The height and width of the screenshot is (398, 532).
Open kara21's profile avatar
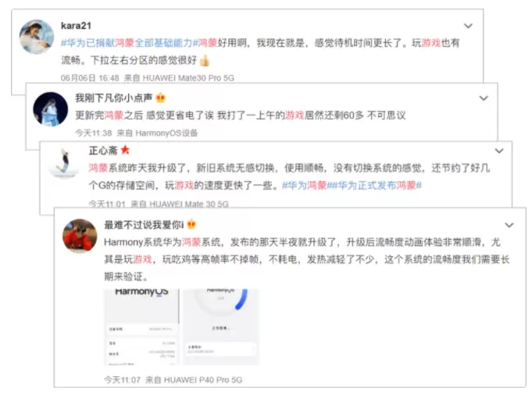(x=36, y=37)
